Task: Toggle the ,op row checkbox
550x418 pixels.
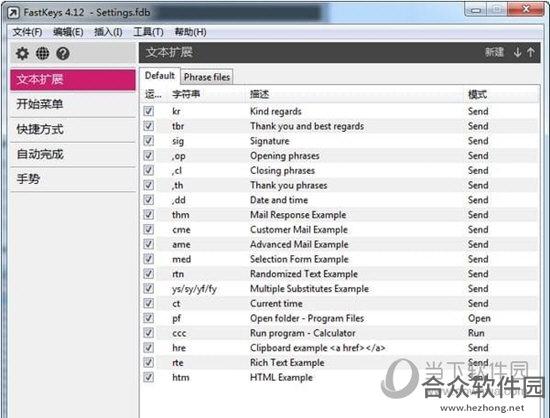Action: (149, 155)
